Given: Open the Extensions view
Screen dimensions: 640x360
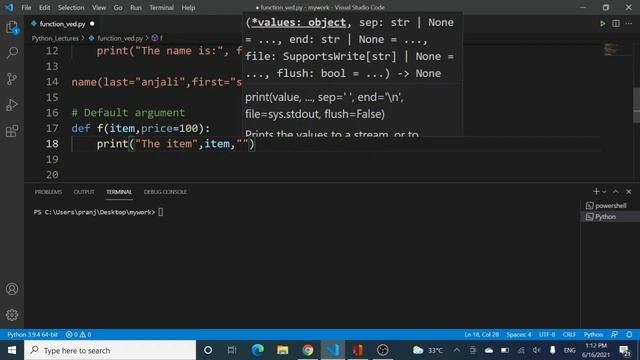Looking at the screenshot, I should (x=12, y=131).
